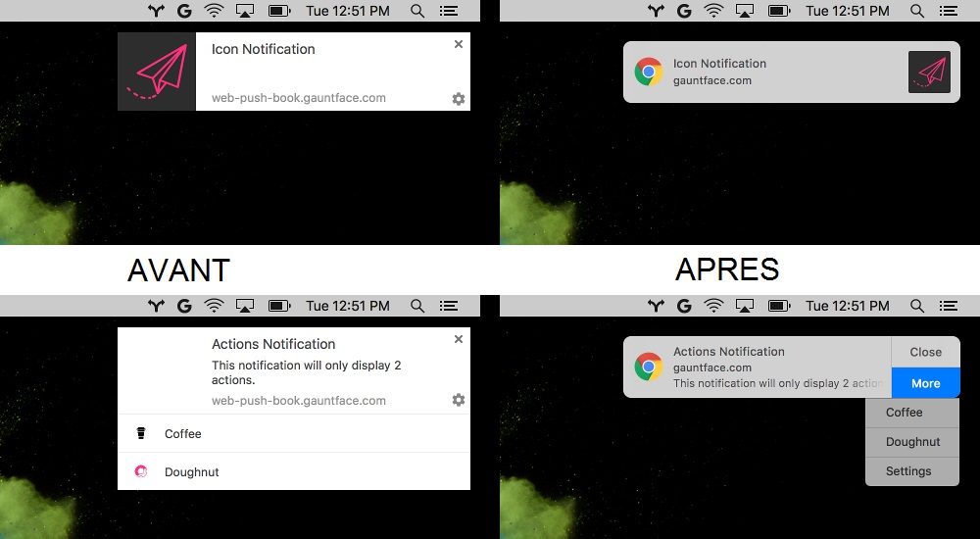Click 'Tue 12:51 PM' clock in bottom-right screenshot
The image size is (980, 539).
click(848, 306)
